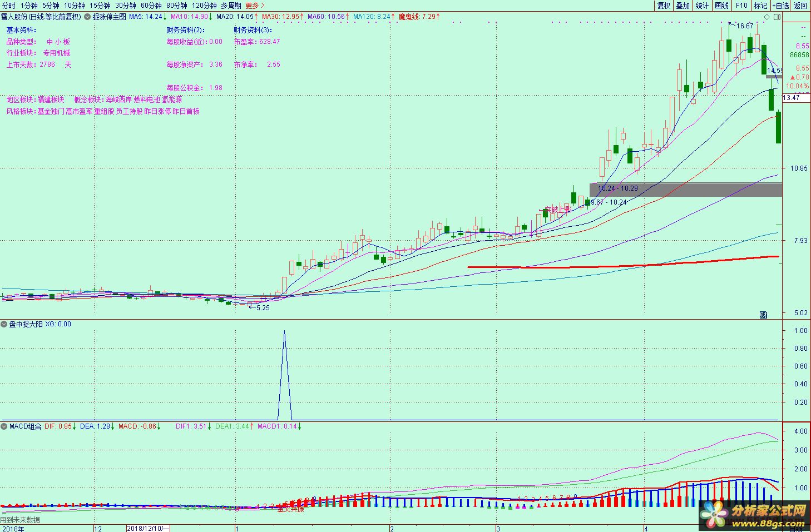Screen dimensions: 811x532
Task: Click the 财 financial data icon
Action: coord(764,315)
